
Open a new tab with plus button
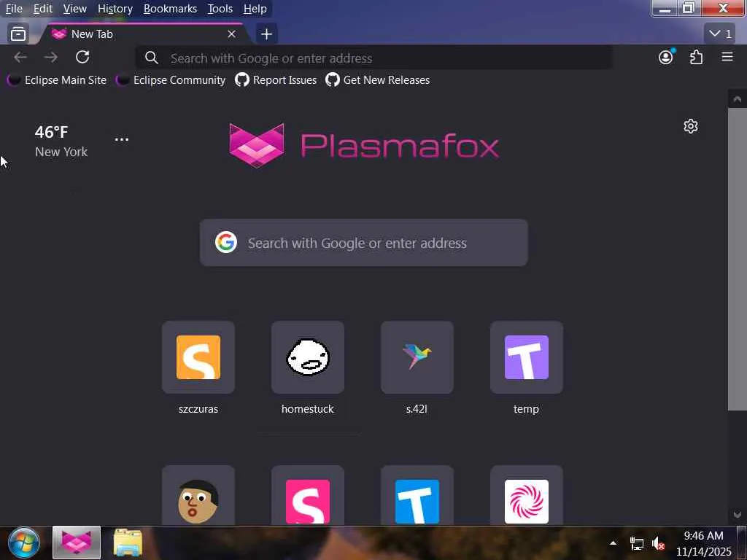click(x=267, y=34)
